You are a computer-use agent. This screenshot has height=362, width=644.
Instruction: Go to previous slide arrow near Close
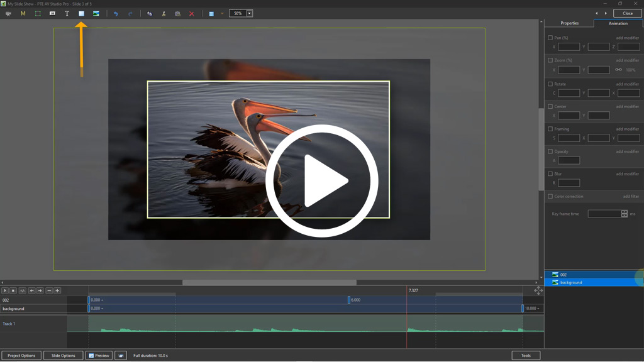coord(597,14)
